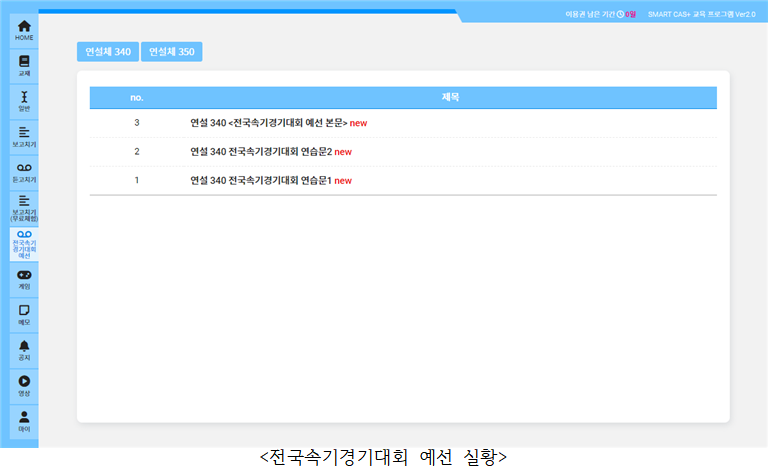Click the 이용권 남은 기간 text

(590, 14)
